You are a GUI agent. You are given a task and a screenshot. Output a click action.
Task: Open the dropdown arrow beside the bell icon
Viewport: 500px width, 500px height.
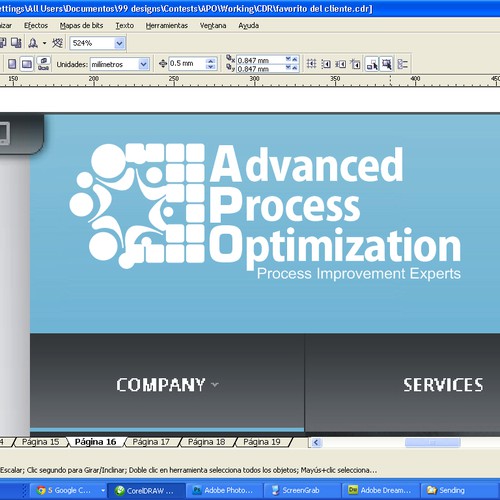pyautogui.click(x=44, y=43)
